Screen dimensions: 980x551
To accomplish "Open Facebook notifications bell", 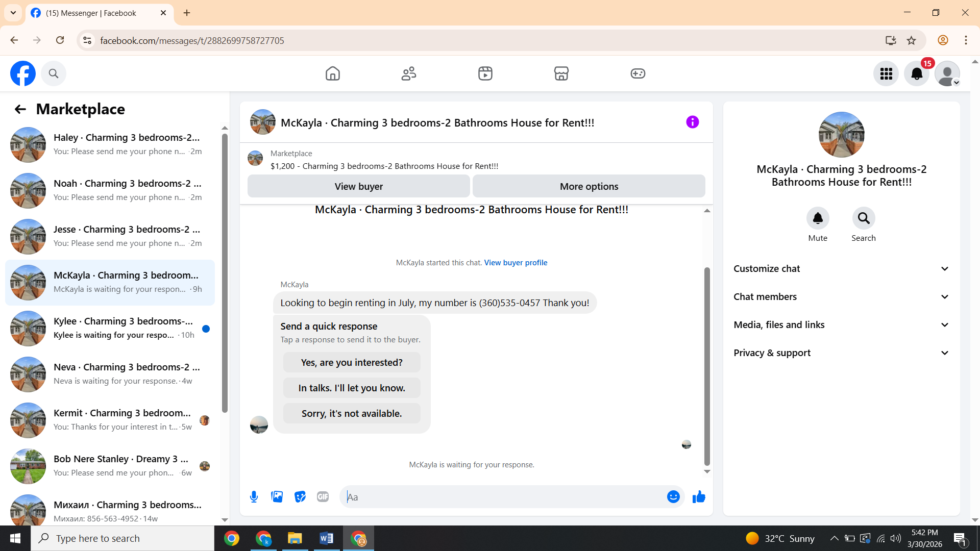I will [917, 74].
